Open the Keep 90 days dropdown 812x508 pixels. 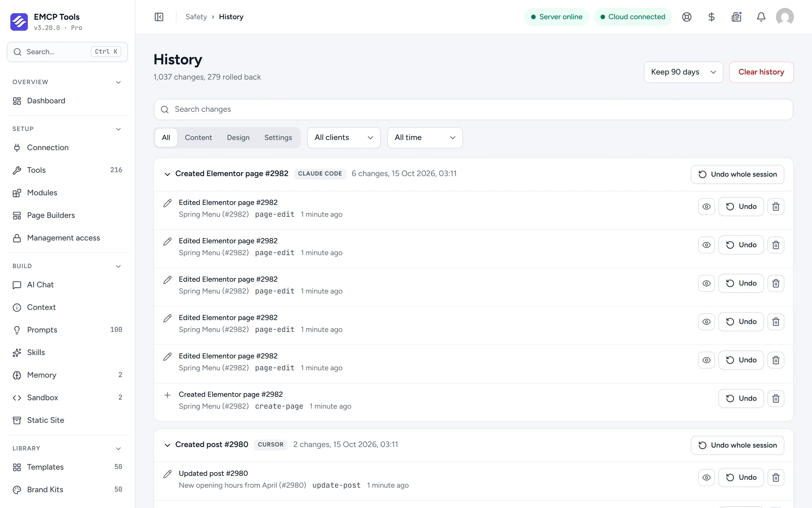point(683,72)
